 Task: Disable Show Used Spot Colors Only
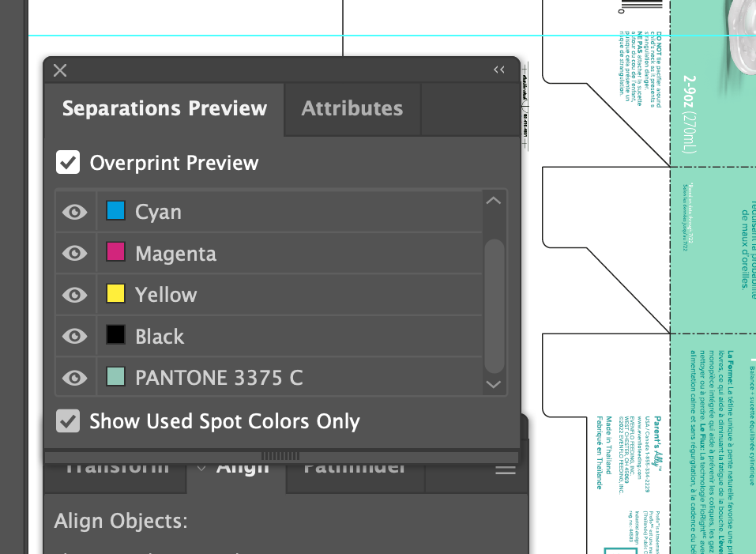click(x=67, y=420)
